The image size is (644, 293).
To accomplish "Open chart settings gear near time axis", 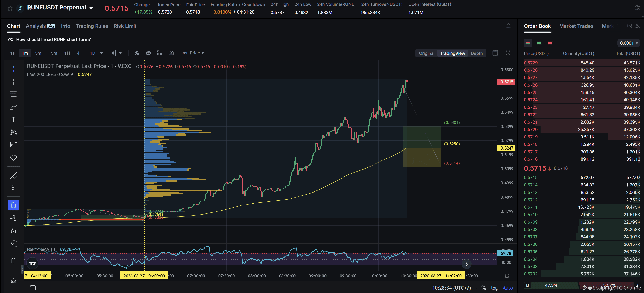I will pos(507,276).
